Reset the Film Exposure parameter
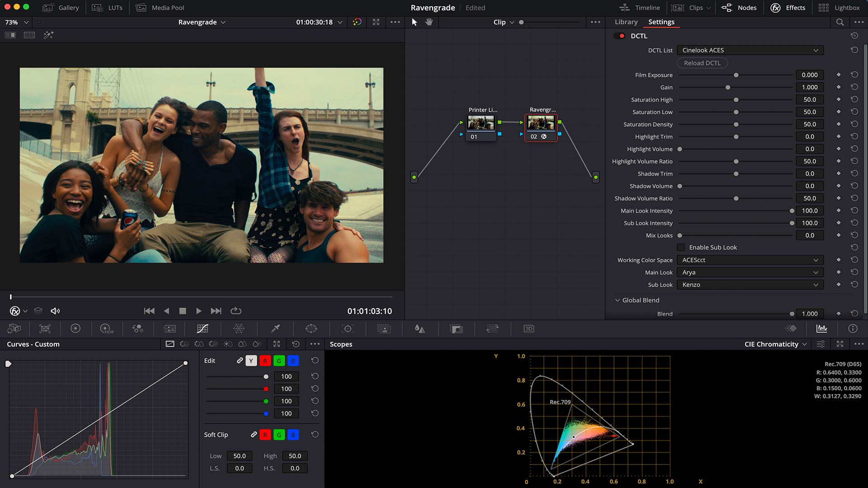This screenshot has height=488, width=868. (x=854, y=75)
